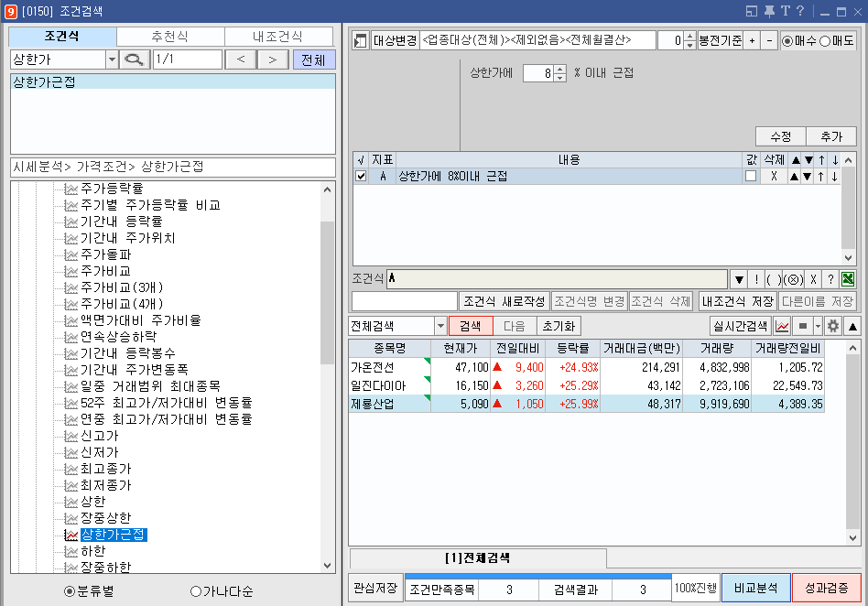Viewport: 868px width, 606px height.
Task: Click the 비교분석 button
Action: (x=755, y=589)
